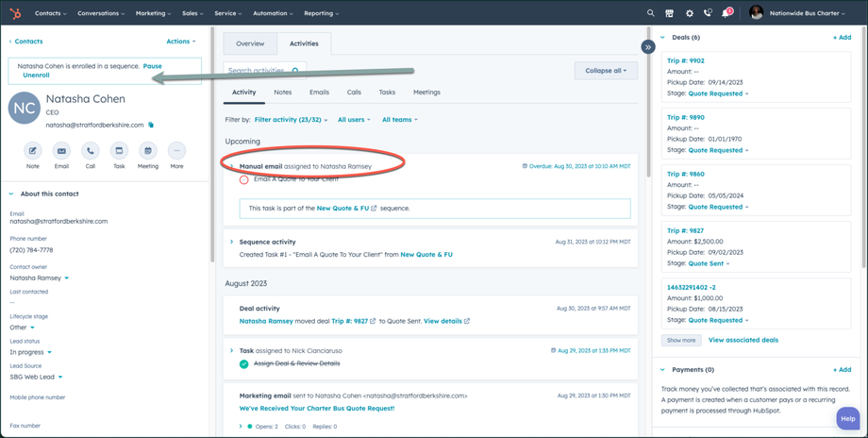Image resolution: width=868 pixels, height=438 pixels.
Task: Select the Notes activity tab
Action: [x=282, y=93]
